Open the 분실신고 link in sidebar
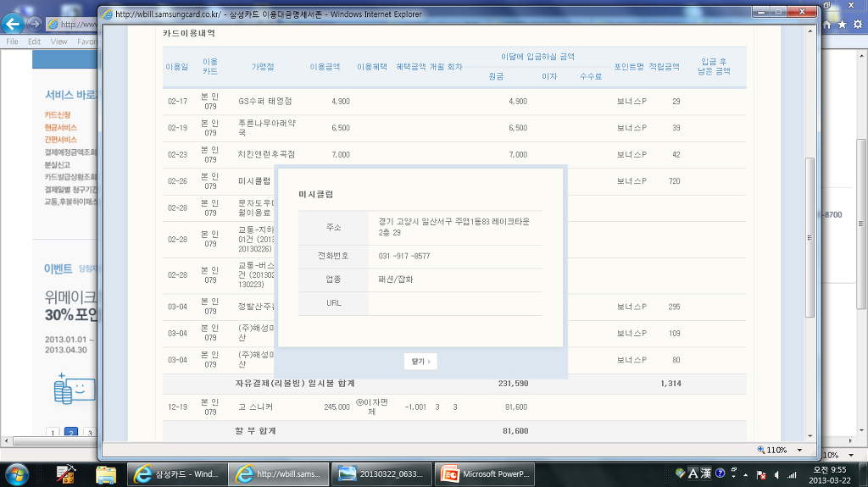 (58, 164)
